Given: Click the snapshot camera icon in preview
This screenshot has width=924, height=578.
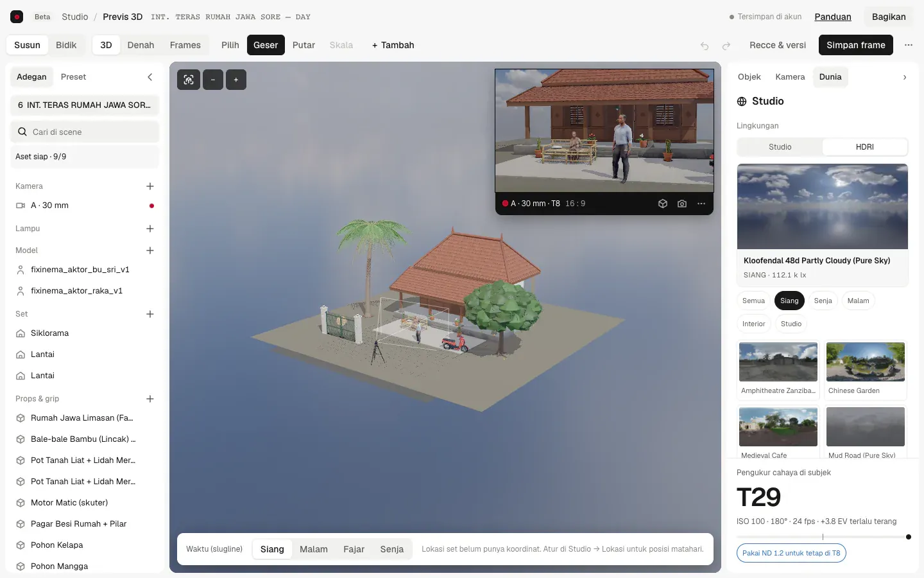Looking at the screenshot, I should tap(682, 204).
